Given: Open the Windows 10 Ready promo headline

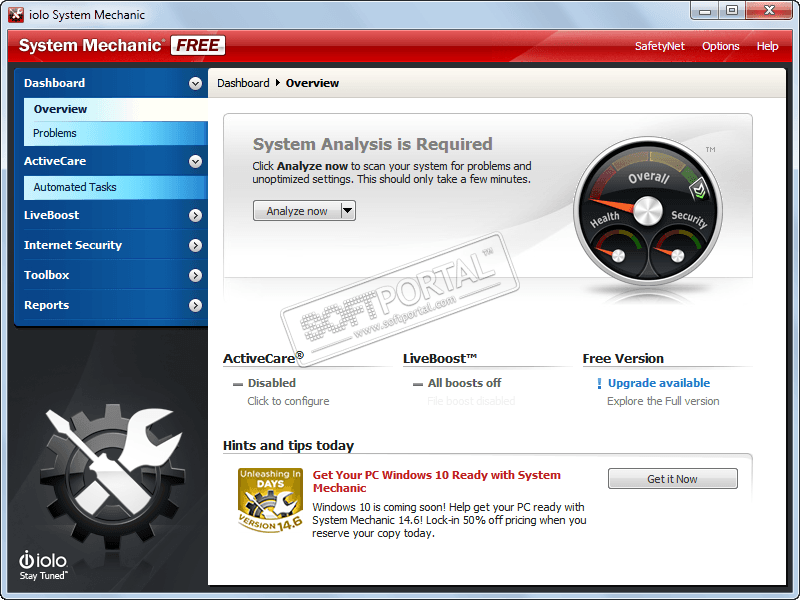Looking at the screenshot, I should pyautogui.click(x=437, y=481).
